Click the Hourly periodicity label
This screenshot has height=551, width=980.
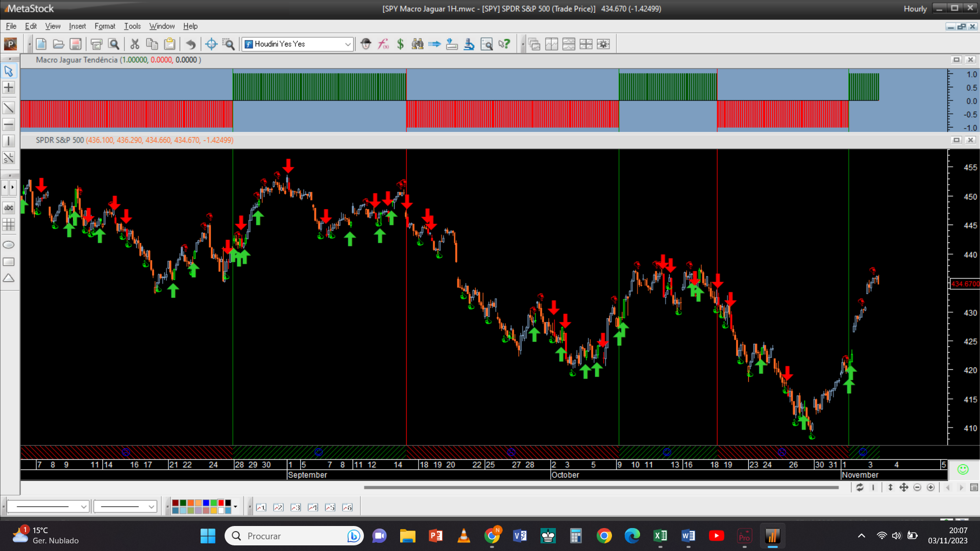tap(915, 9)
